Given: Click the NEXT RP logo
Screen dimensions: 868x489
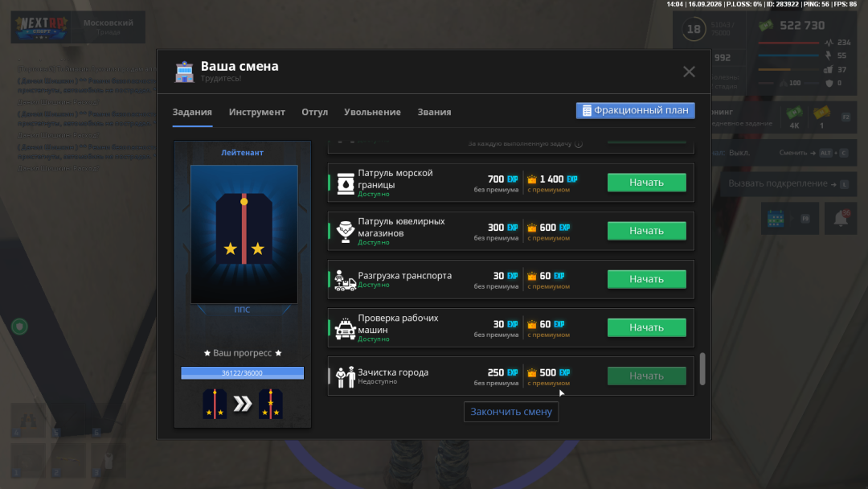Looking at the screenshot, I should [x=42, y=27].
